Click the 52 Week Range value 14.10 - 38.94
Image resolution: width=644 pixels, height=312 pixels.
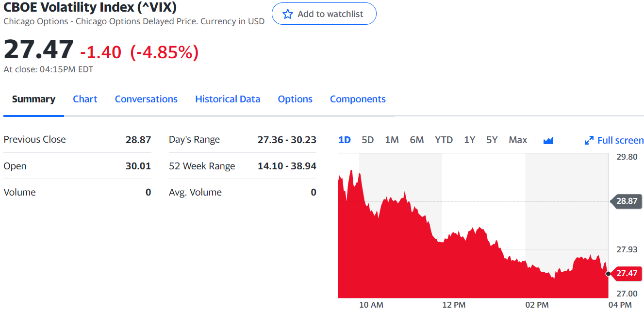click(287, 166)
